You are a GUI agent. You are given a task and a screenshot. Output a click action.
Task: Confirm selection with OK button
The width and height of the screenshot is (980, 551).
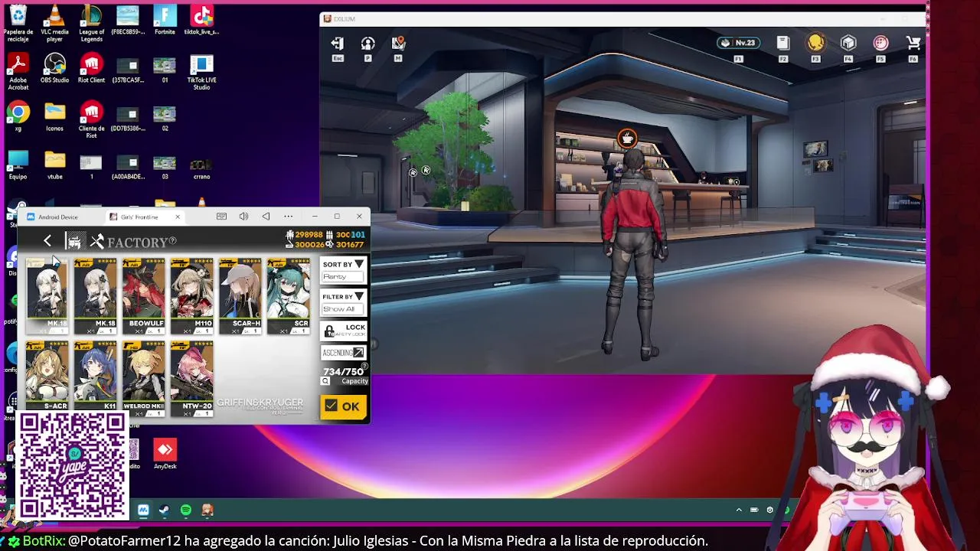click(x=343, y=406)
